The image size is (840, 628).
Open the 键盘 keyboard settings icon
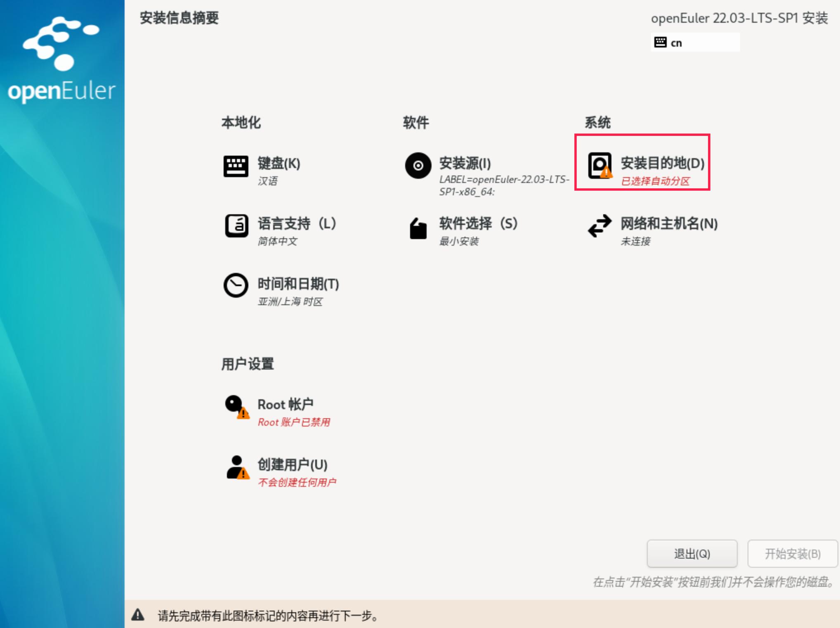pyautogui.click(x=236, y=166)
